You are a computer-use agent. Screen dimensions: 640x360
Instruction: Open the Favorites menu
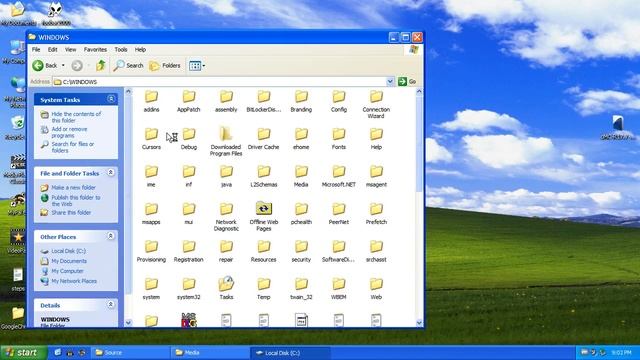pos(95,49)
